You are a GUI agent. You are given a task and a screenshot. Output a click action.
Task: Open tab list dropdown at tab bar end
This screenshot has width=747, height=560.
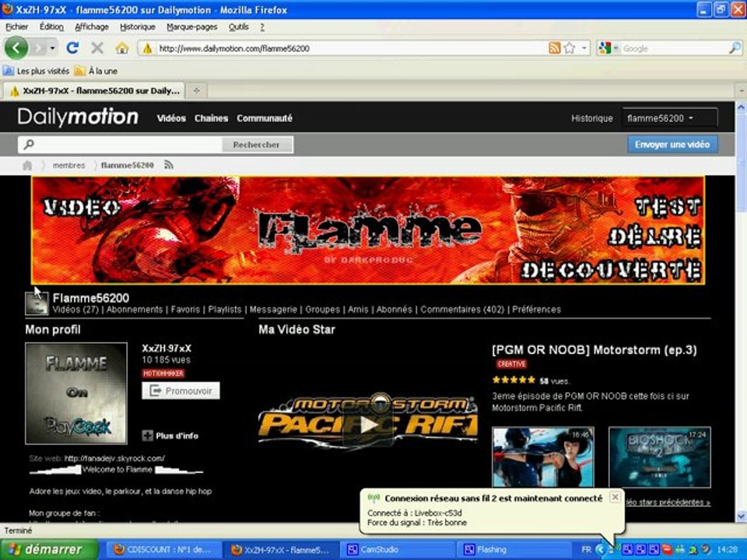click(x=742, y=90)
